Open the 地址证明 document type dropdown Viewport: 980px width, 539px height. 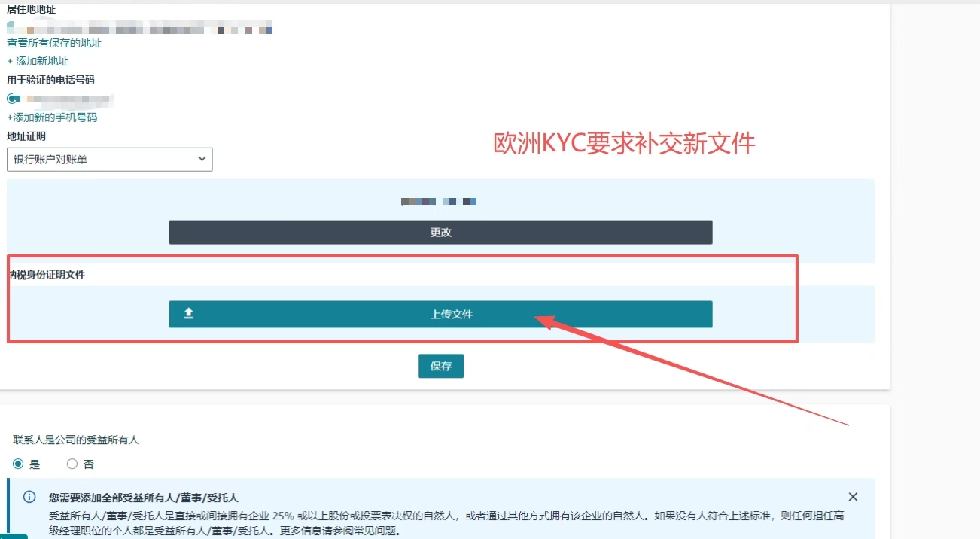pyautogui.click(x=109, y=159)
